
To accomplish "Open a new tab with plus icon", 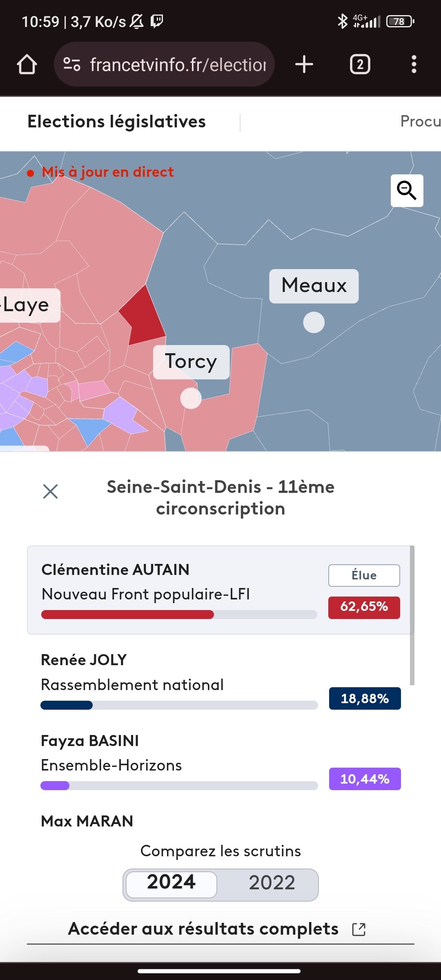I will (304, 65).
